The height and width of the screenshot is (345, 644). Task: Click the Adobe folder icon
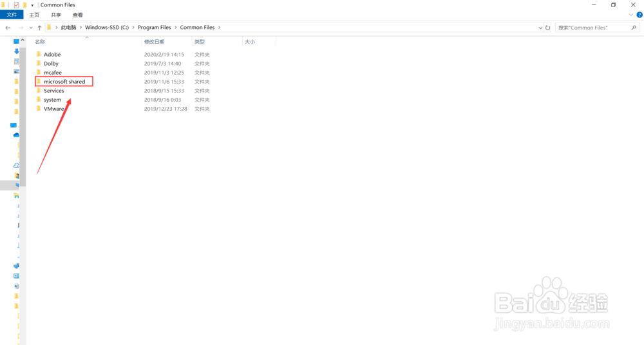[x=39, y=54]
